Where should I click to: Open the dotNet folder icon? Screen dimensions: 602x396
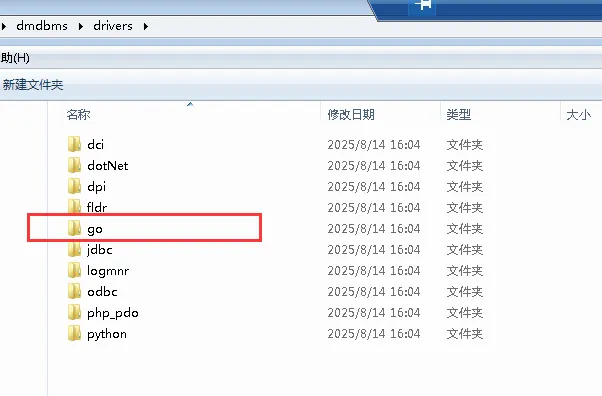tap(74, 165)
